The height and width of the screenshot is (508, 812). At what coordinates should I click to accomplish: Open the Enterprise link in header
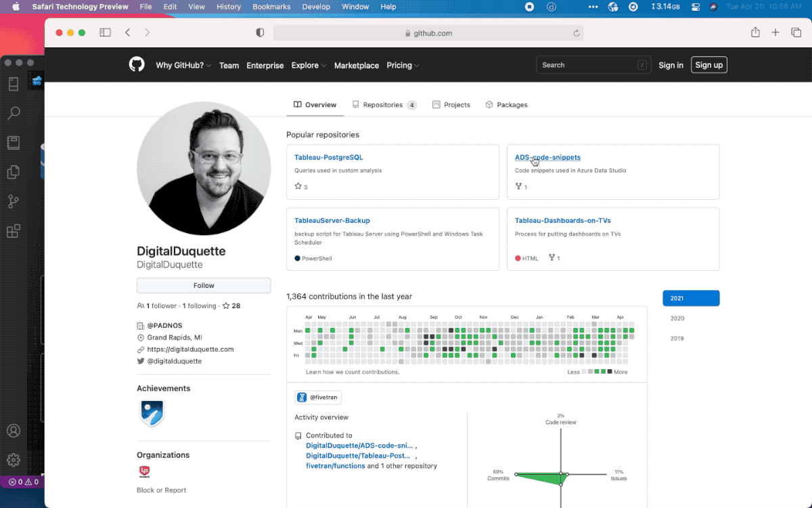click(265, 65)
